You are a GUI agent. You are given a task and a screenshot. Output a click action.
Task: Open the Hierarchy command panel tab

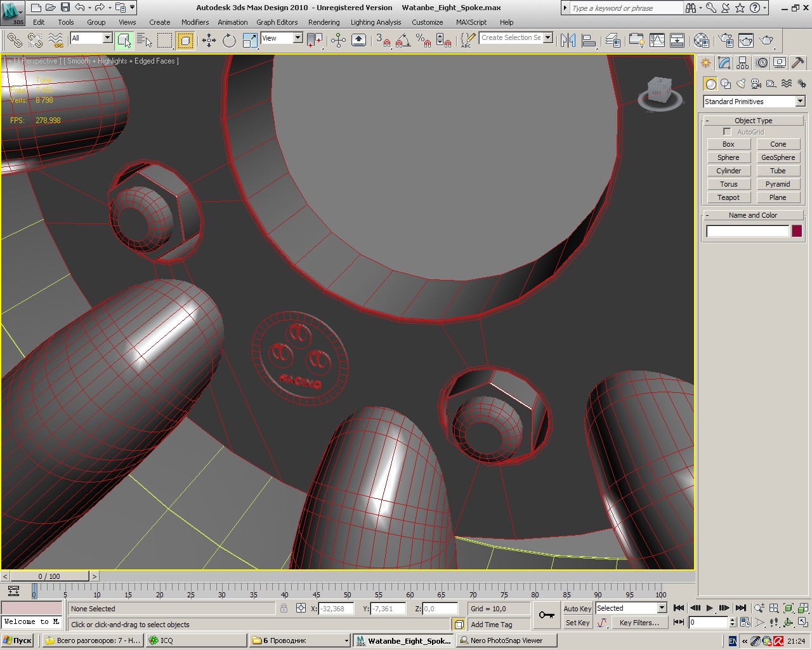click(x=743, y=63)
